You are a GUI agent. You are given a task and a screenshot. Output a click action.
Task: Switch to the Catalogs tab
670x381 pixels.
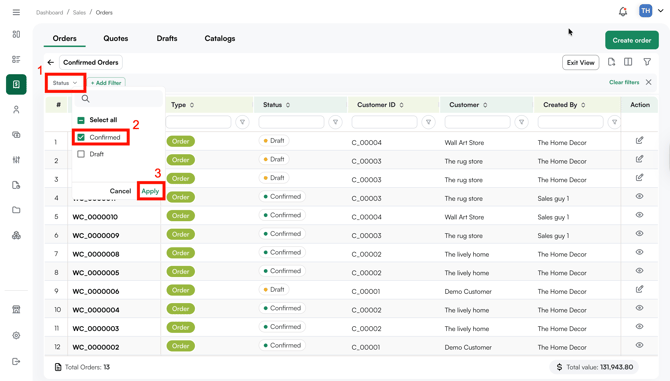pos(220,38)
